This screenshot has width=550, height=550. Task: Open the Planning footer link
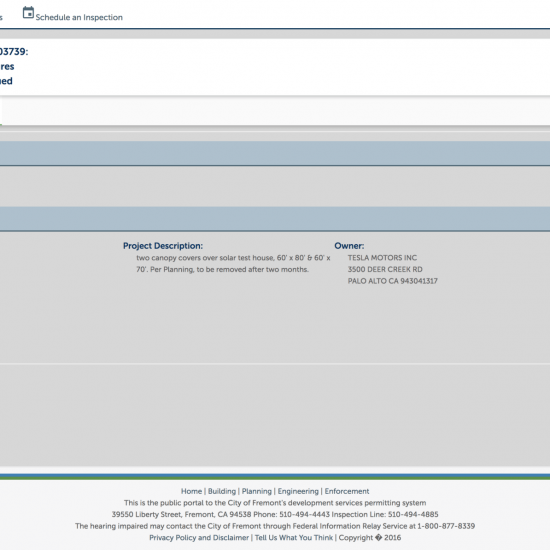point(257,491)
